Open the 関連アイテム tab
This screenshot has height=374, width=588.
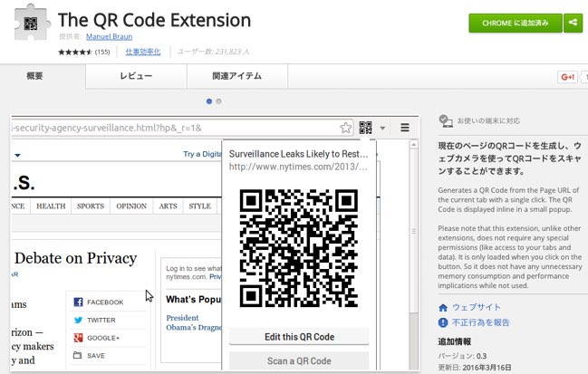pyautogui.click(x=237, y=76)
